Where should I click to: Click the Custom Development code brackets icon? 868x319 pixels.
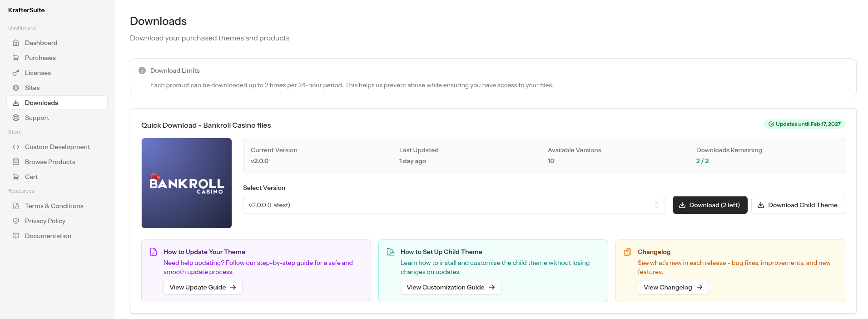click(x=16, y=147)
